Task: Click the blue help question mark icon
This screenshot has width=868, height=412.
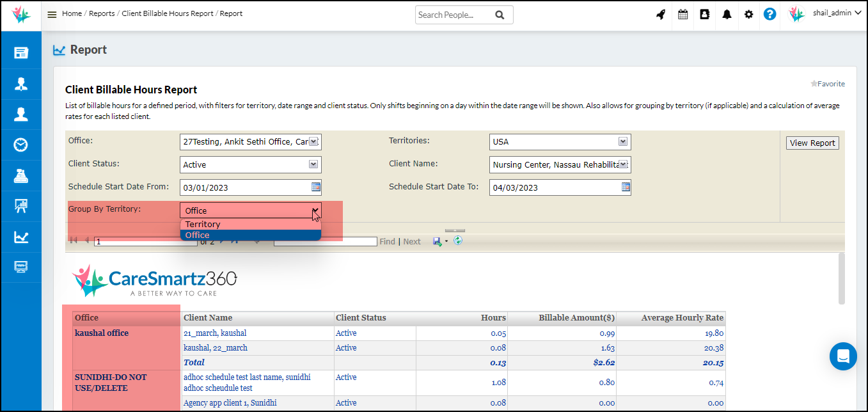Action: (770, 14)
